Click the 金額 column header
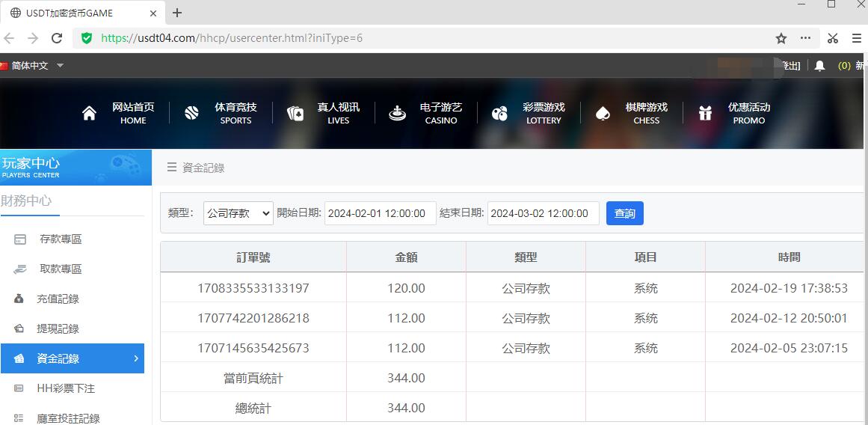 (406, 257)
